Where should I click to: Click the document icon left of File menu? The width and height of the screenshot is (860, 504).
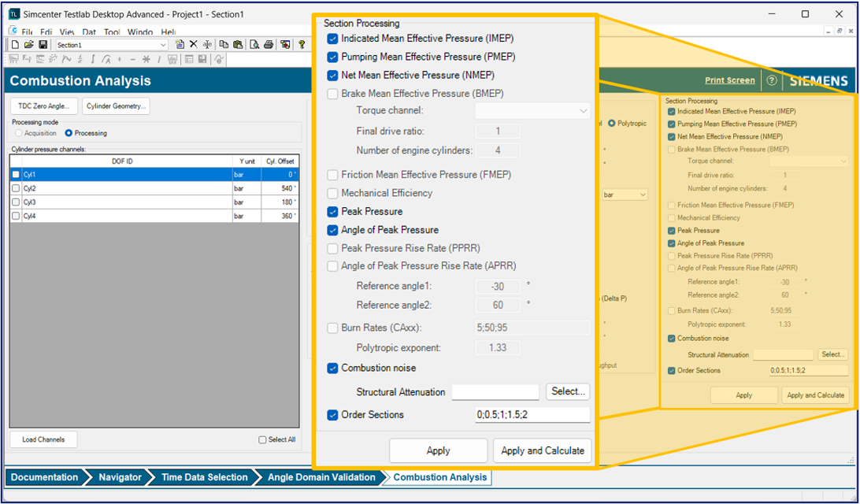[14, 31]
